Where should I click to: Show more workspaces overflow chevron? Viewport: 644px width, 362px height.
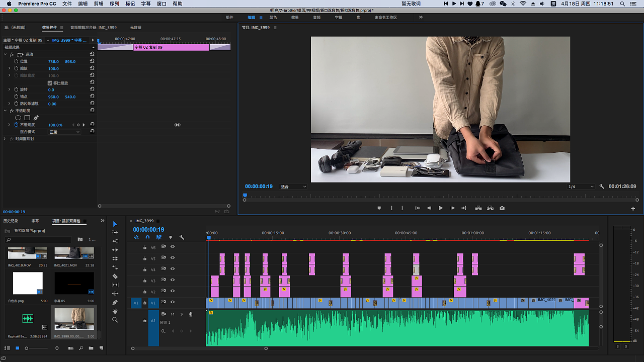421,17
